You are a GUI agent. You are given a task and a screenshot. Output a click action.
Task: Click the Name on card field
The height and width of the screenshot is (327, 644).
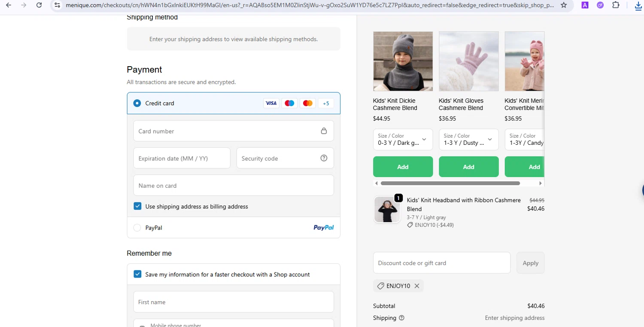234,185
